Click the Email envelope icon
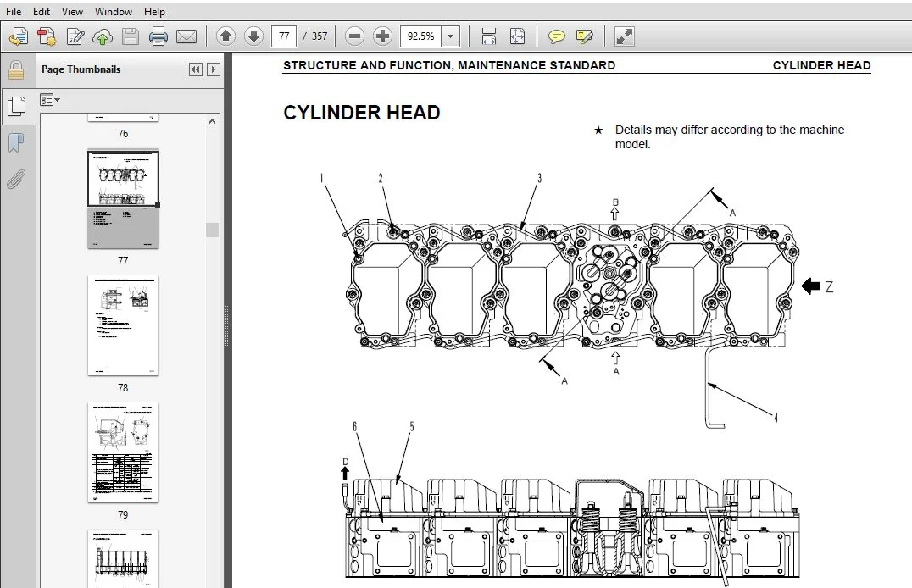Screen dimensions: 912x588 click(x=186, y=36)
